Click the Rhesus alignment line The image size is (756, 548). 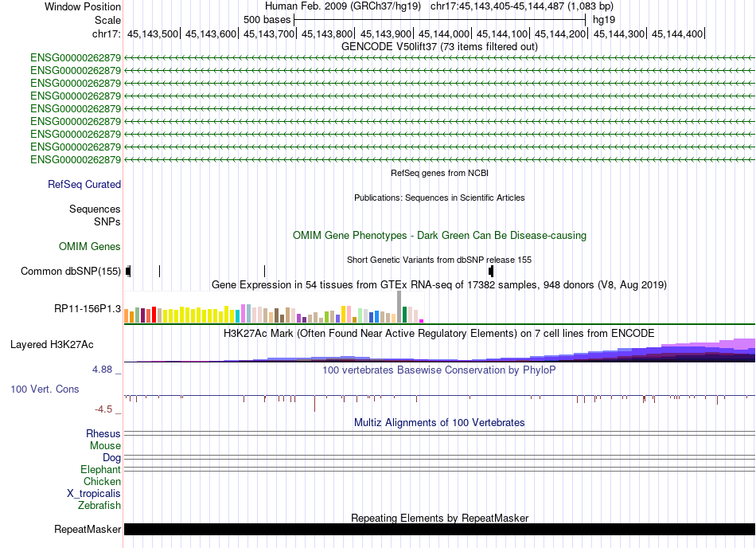coord(439,433)
